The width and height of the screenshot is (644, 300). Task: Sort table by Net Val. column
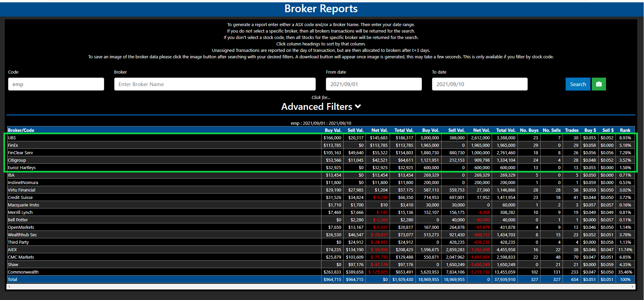pyautogui.click(x=379, y=130)
